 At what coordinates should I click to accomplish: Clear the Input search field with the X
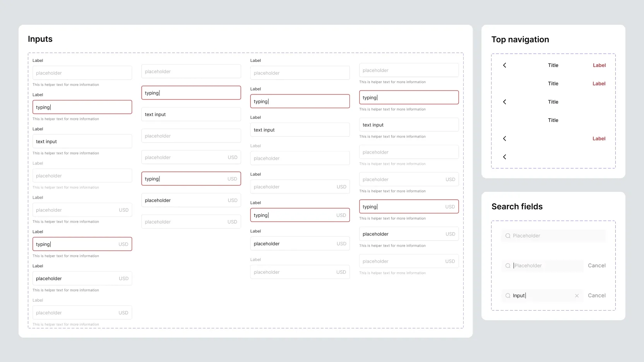577,295
